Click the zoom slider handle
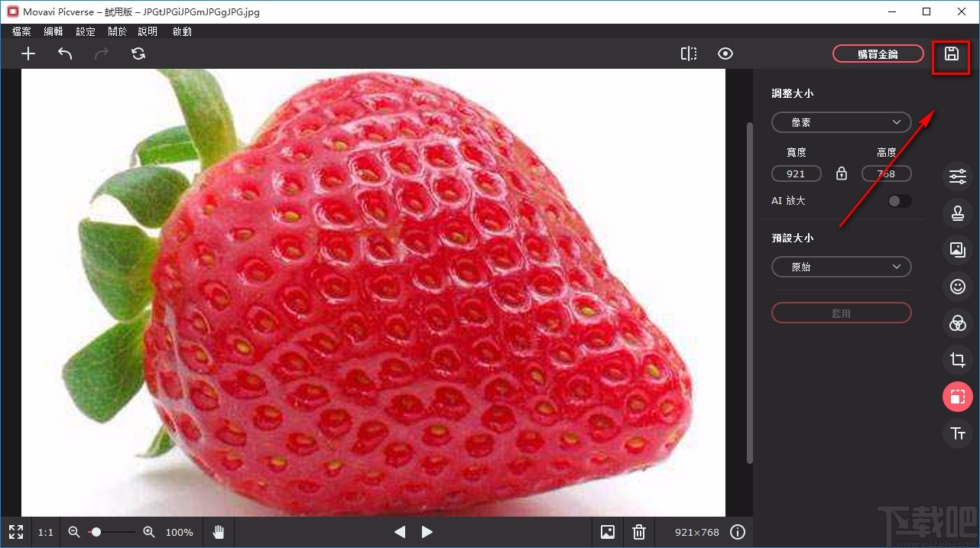The height and width of the screenshot is (548, 980). click(96, 532)
